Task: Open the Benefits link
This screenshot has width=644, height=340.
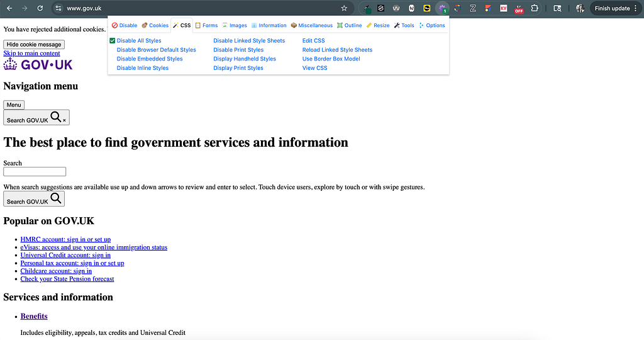Action: pyautogui.click(x=34, y=316)
